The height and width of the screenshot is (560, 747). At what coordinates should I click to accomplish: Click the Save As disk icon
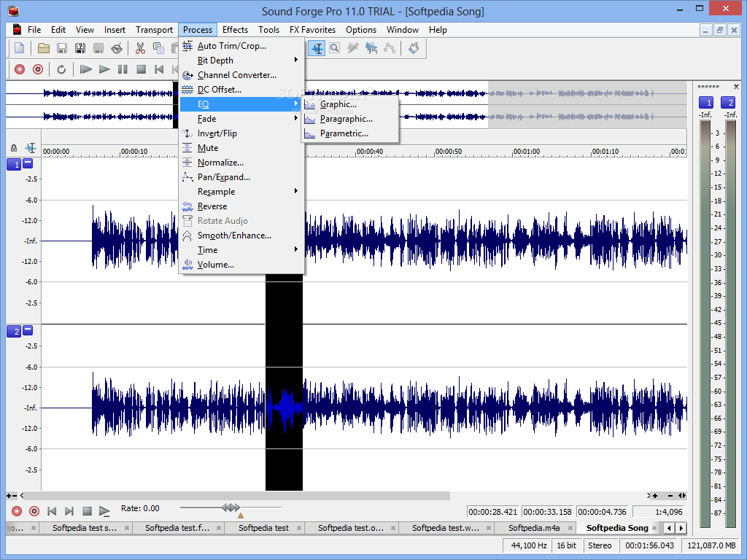pyautogui.click(x=80, y=48)
